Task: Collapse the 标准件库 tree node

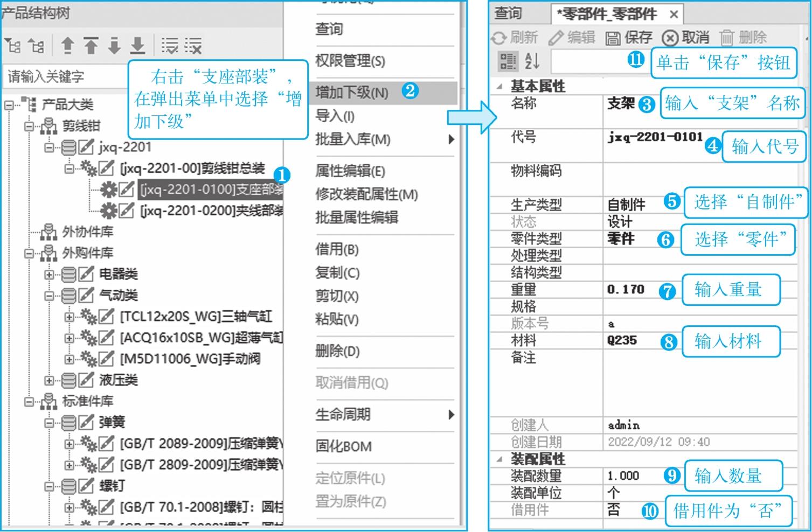Action: (x=29, y=402)
